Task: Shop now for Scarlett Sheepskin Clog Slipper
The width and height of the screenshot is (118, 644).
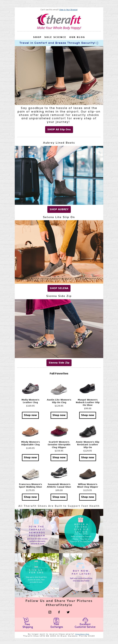Action: (x=59, y=457)
